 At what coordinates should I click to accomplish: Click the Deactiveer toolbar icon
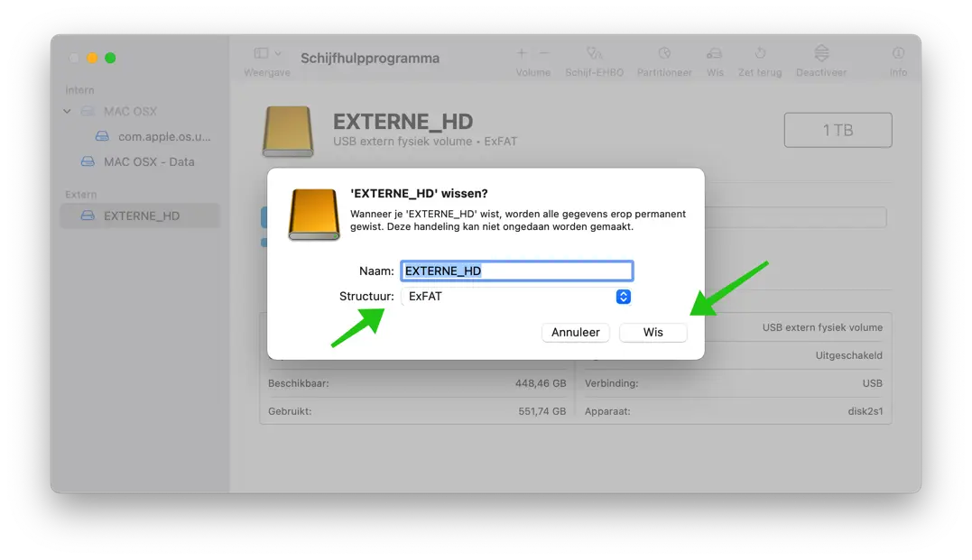(x=821, y=53)
